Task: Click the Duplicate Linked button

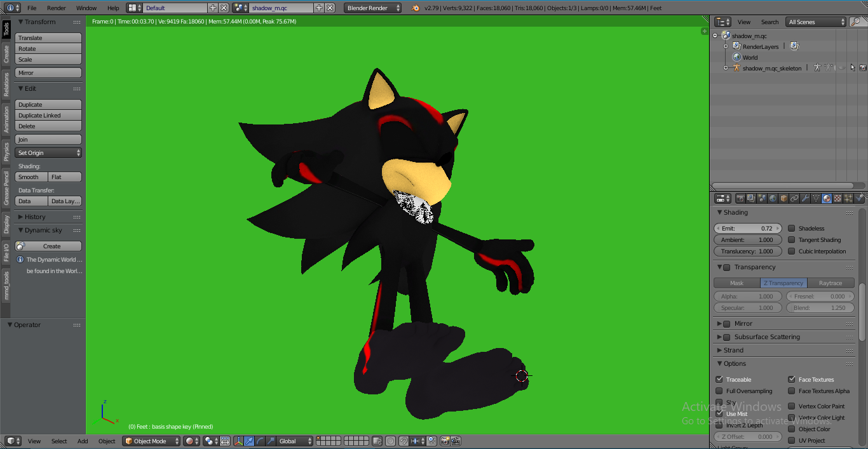Action: coord(48,116)
